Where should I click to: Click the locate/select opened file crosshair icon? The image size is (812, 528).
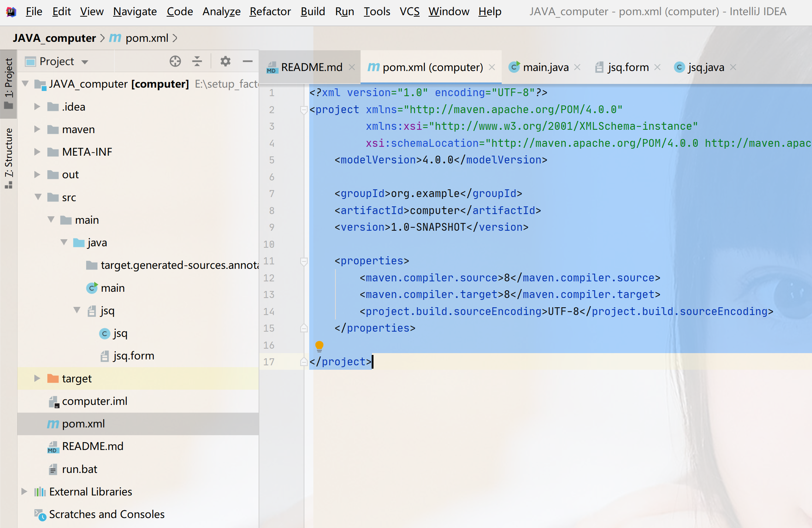coord(175,61)
